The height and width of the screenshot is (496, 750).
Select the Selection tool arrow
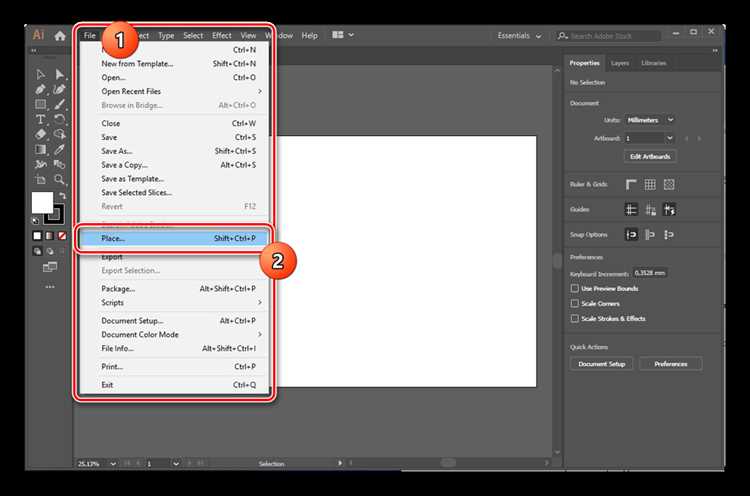point(40,74)
